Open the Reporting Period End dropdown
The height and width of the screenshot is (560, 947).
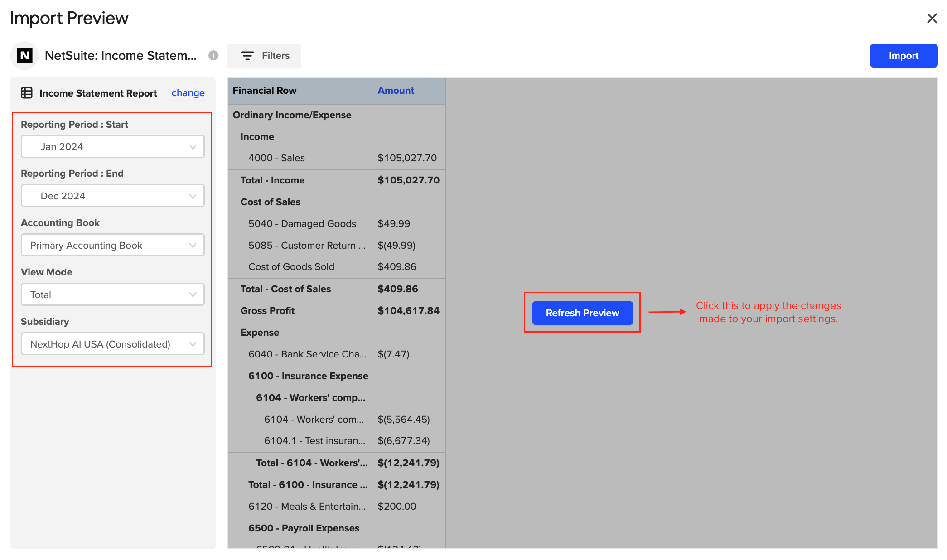(x=112, y=195)
